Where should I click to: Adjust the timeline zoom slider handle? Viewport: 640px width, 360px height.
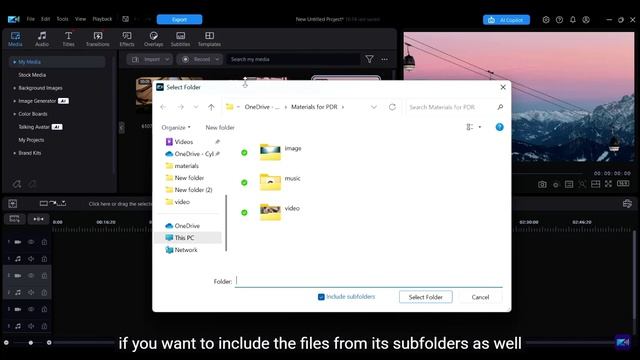[31, 343]
